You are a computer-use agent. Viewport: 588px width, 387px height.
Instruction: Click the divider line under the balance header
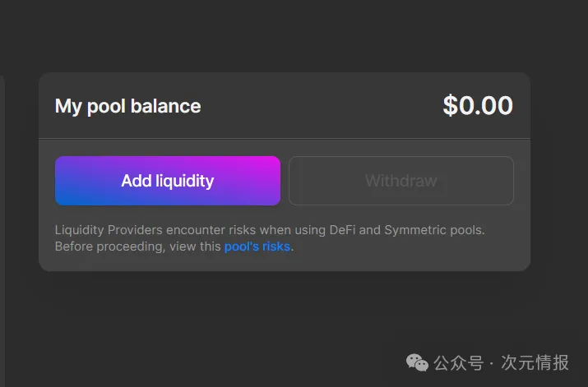284,139
